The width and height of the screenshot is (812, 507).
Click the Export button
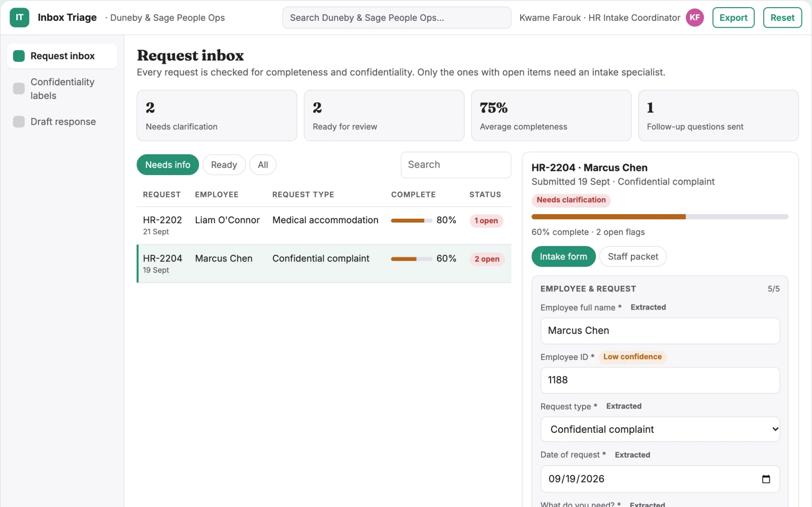pos(733,17)
